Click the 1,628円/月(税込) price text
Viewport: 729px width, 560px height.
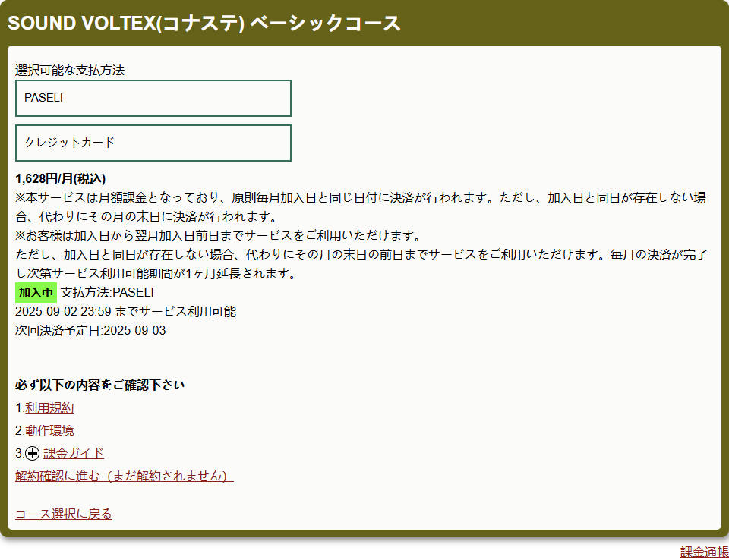click(61, 179)
